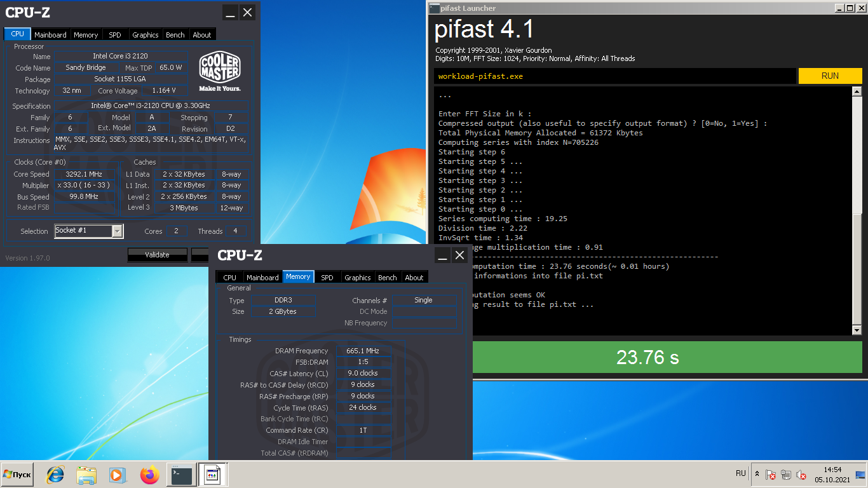The image size is (868, 488).
Task: Click the Level 3 cache 3 MBytes value
Action: (x=184, y=208)
